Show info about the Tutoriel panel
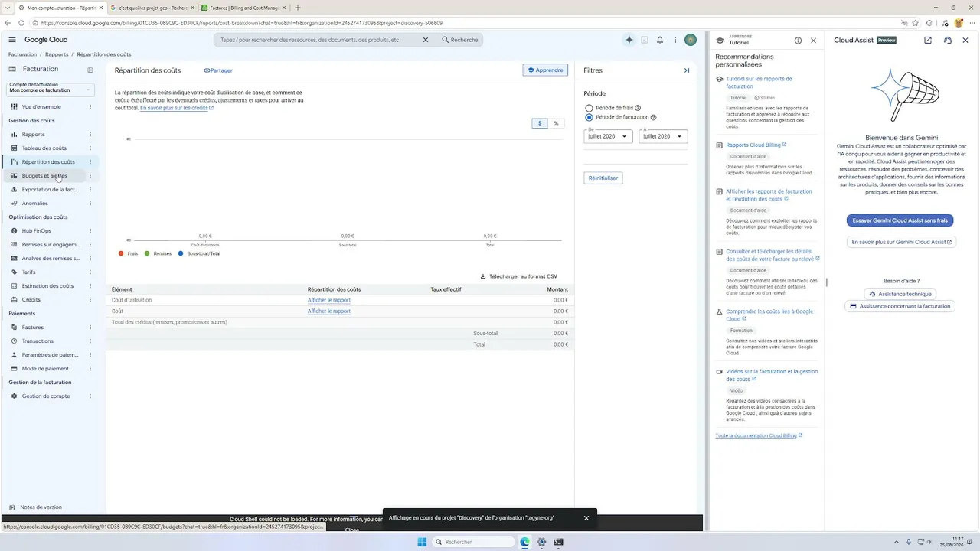The width and height of the screenshot is (980, 551). (798, 41)
